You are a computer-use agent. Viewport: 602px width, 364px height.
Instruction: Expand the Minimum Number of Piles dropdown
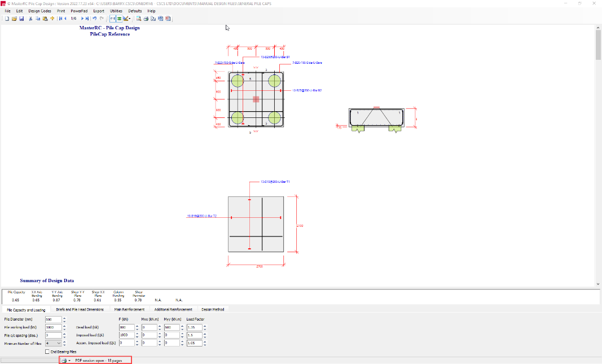(x=59, y=343)
